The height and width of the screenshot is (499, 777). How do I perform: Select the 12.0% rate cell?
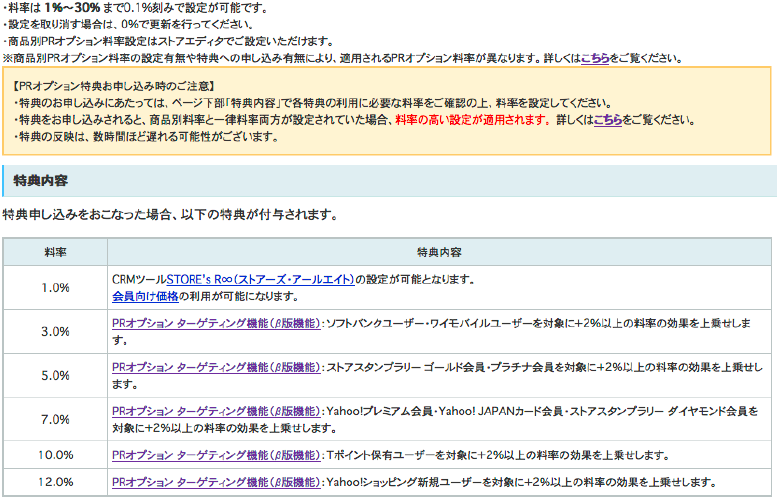(x=55, y=481)
